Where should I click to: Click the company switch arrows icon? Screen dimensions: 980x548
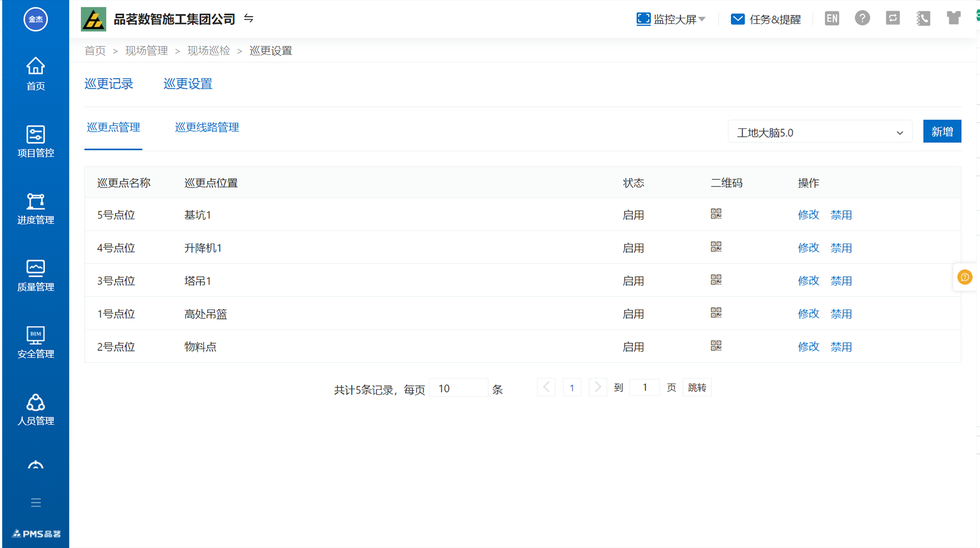pos(249,19)
